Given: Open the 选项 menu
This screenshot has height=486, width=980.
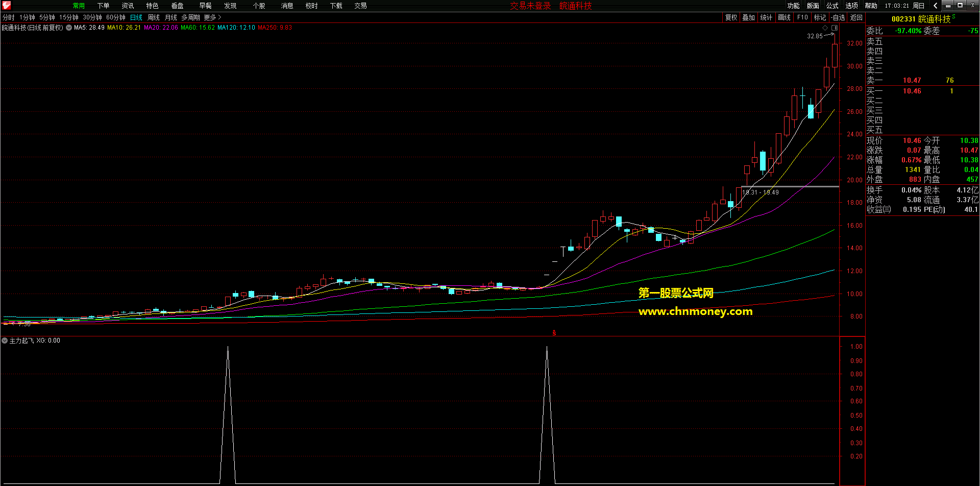Looking at the screenshot, I should click(851, 6).
